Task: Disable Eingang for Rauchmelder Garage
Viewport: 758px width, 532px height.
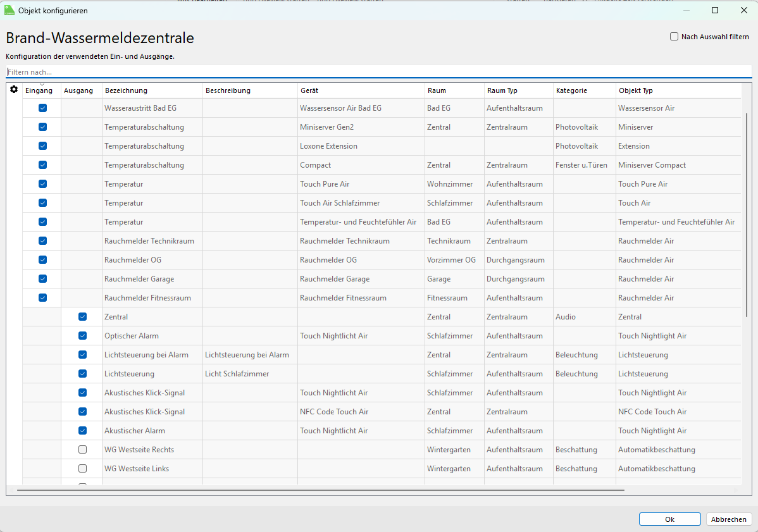Action: click(42, 279)
